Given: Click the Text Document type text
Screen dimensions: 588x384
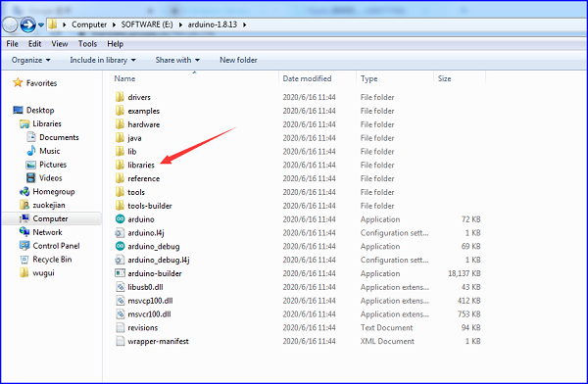Looking at the screenshot, I should [x=387, y=328].
